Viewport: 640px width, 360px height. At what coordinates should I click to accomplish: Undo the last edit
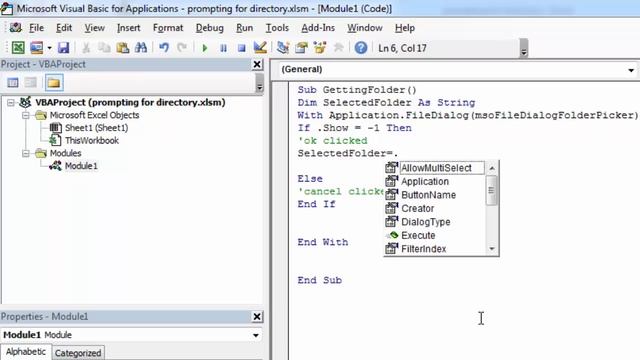[164, 48]
